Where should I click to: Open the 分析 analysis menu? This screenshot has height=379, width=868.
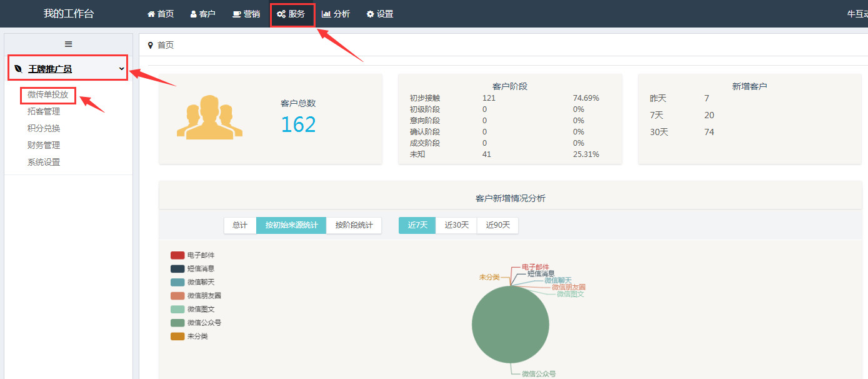coord(336,14)
